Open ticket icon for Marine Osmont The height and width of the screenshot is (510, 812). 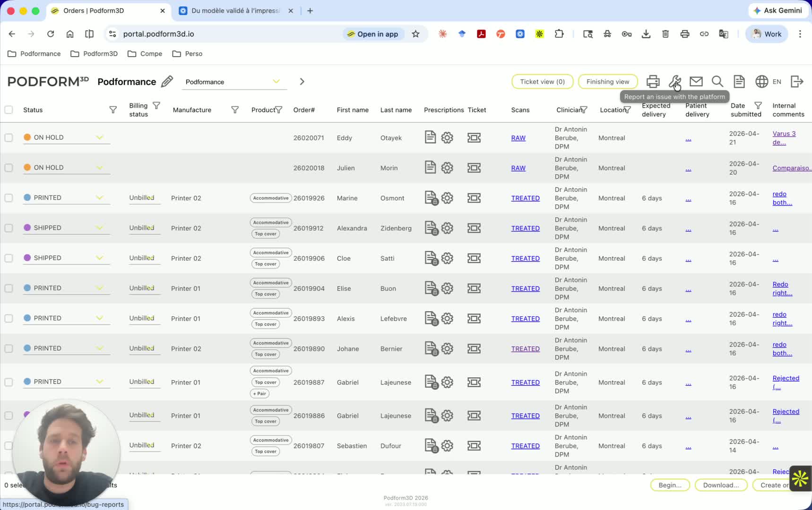tap(474, 198)
